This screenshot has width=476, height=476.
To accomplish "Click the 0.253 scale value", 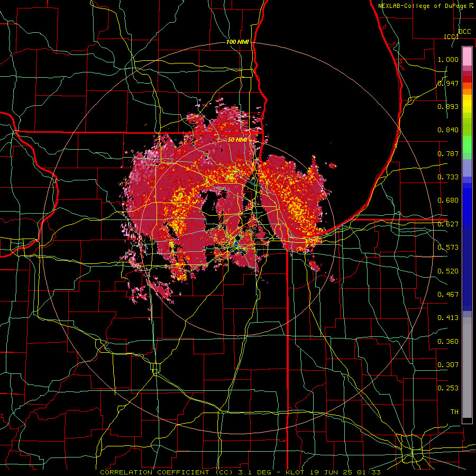I will pyautogui.click(x=448, y=388).
